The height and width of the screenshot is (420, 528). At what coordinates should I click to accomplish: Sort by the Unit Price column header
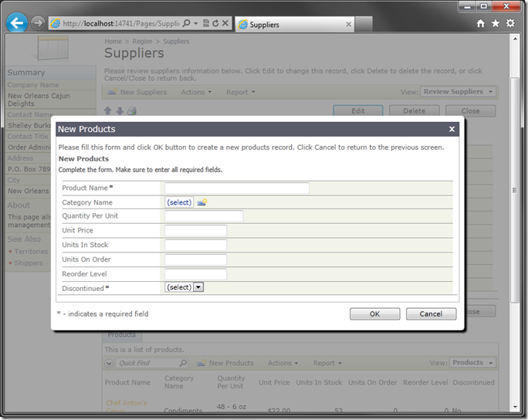(x=274, y=382)
